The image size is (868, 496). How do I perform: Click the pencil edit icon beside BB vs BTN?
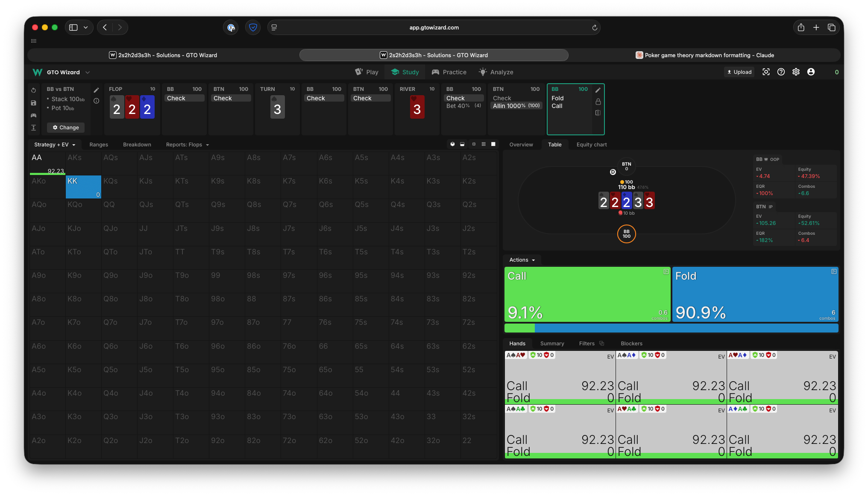(96, 90)
